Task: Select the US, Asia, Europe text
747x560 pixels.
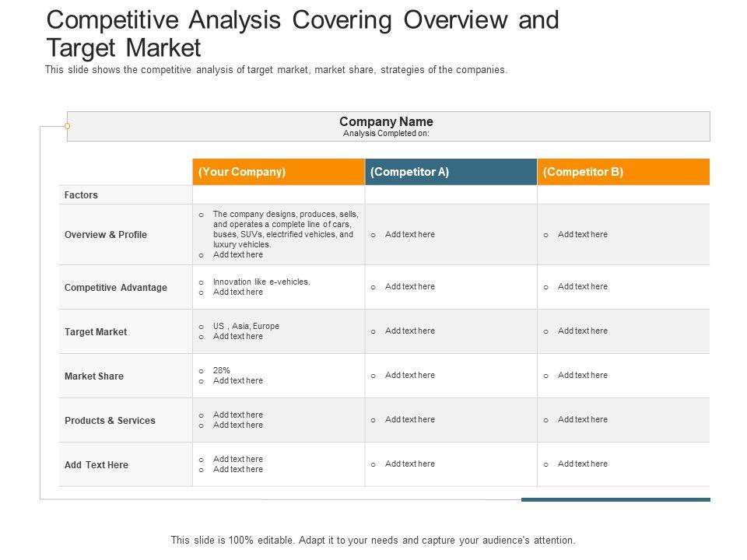Action: tap(246, 327)
